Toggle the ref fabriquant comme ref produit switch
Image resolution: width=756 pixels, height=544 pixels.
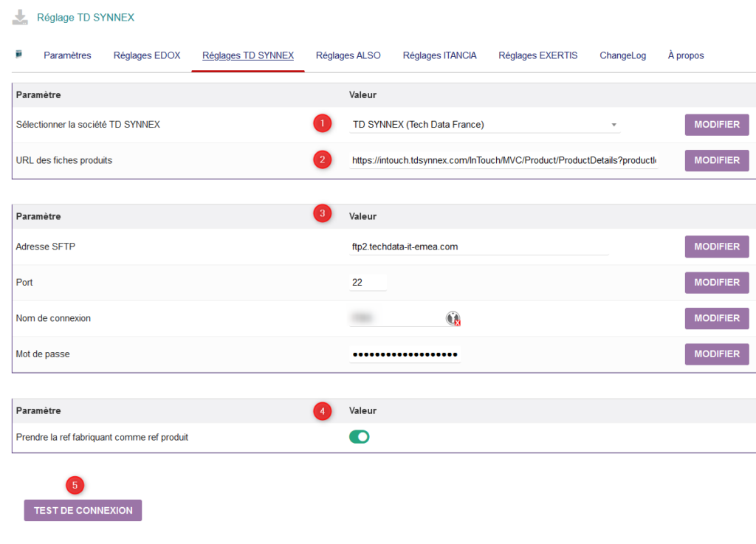click(x=360, y=436)
